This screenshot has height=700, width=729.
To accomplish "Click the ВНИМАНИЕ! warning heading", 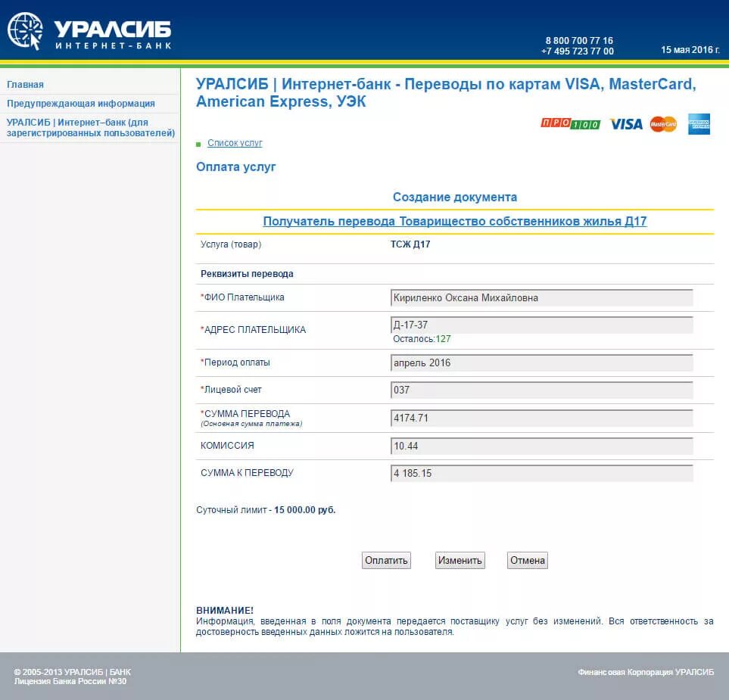I will [x=225, y=610].
